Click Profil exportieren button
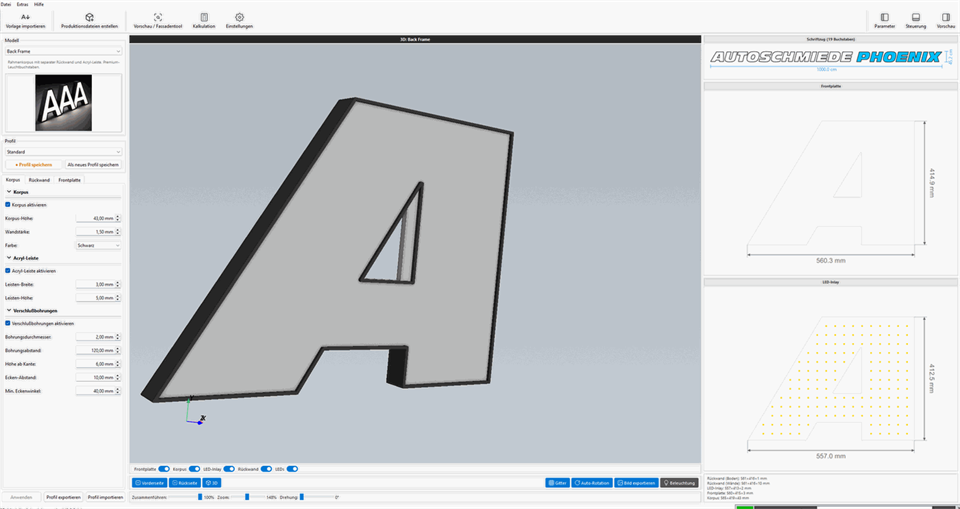This screenshot has width=960, height=509. (x=63, y=497)
